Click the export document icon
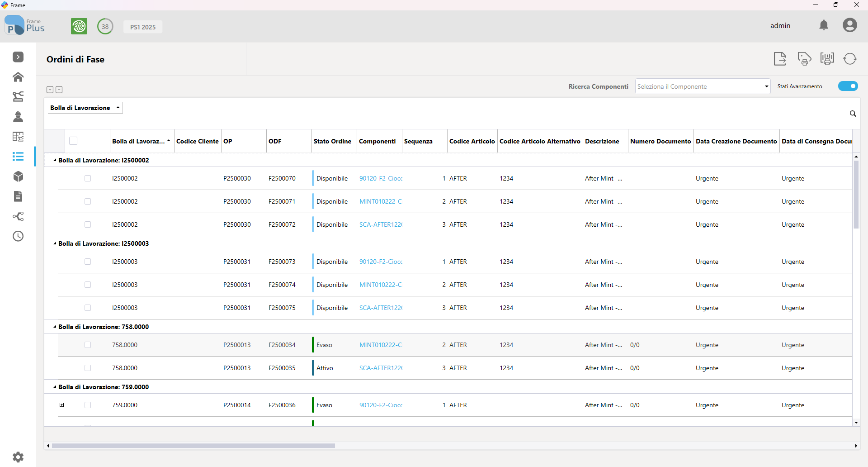 point(780,59)
